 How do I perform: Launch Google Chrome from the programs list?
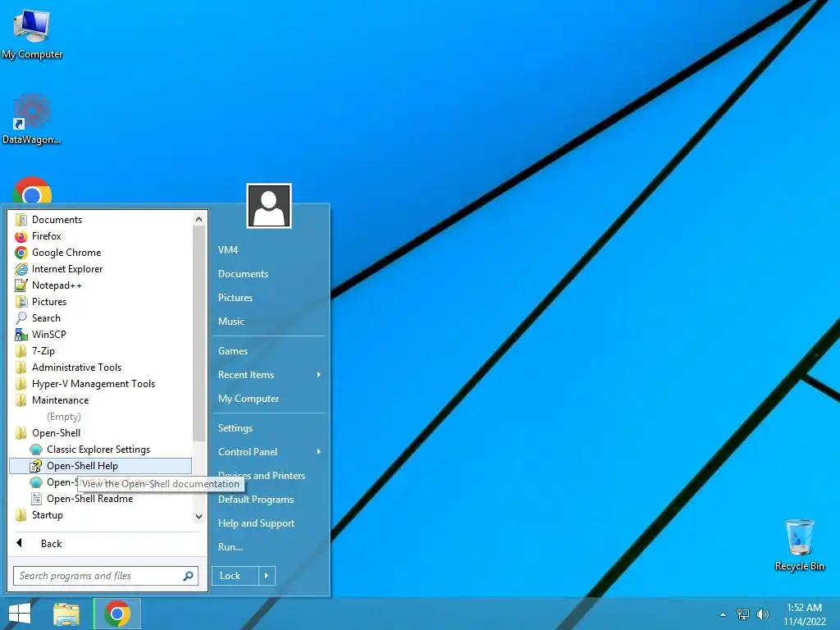[101, 253]
